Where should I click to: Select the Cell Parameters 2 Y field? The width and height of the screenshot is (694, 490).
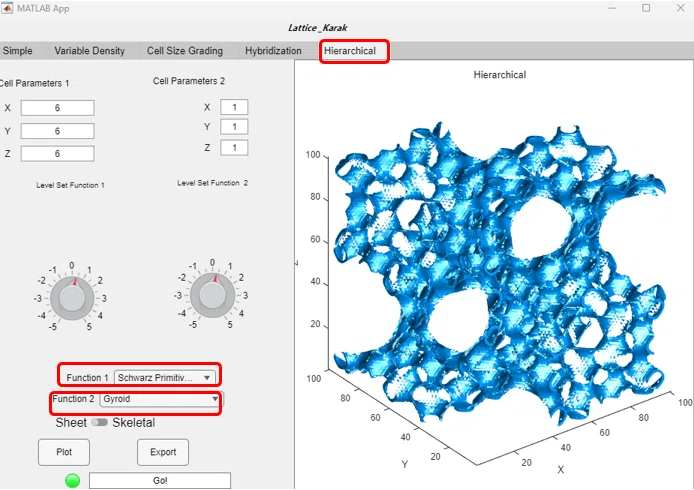pyautogui.click(x=234, y=127)
